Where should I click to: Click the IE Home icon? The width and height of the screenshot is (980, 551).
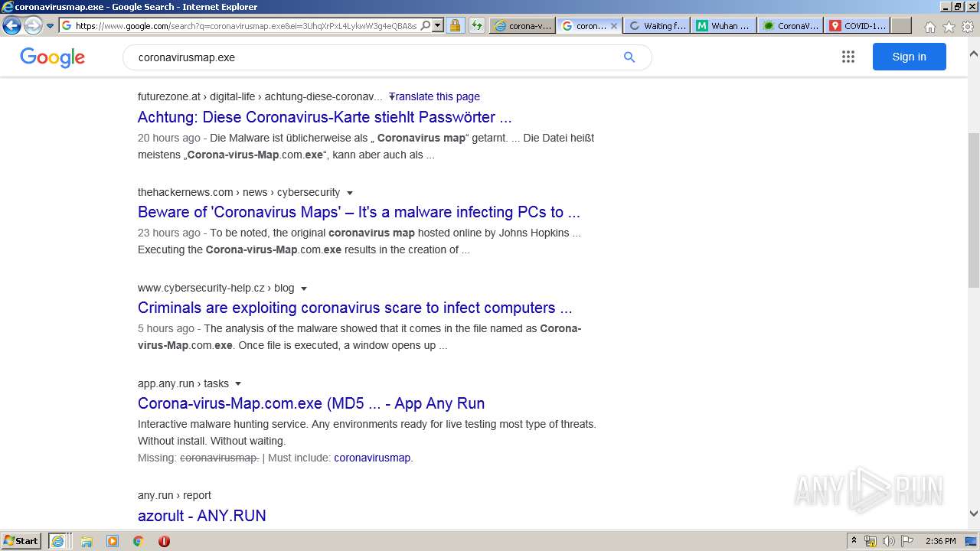pyautogui.click(x=929, y=27)
